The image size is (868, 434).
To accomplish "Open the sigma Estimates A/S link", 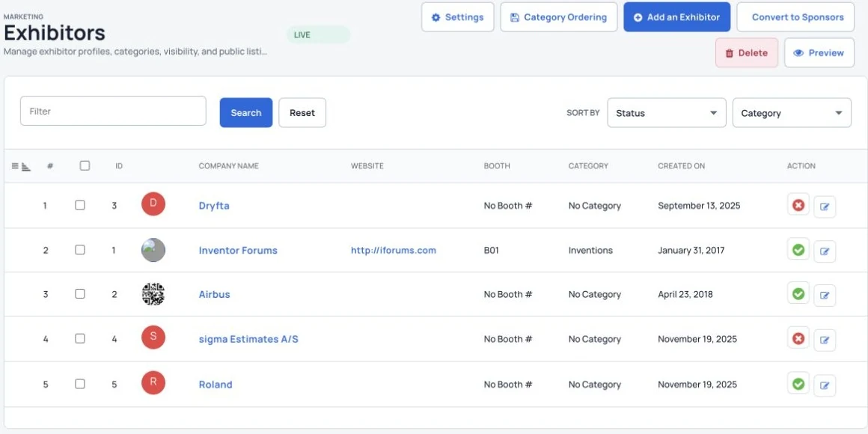I will pyautogui.click(x=248, y=339).
